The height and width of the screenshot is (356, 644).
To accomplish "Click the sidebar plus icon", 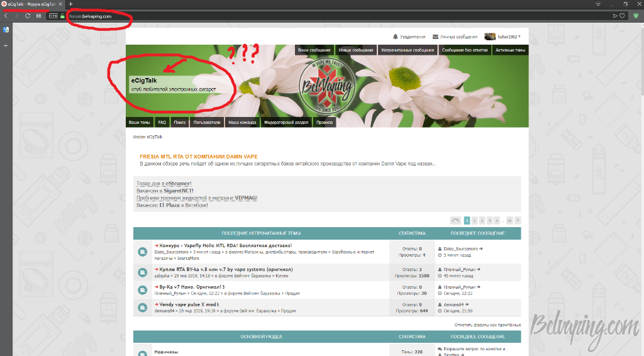I will [6, 45].
